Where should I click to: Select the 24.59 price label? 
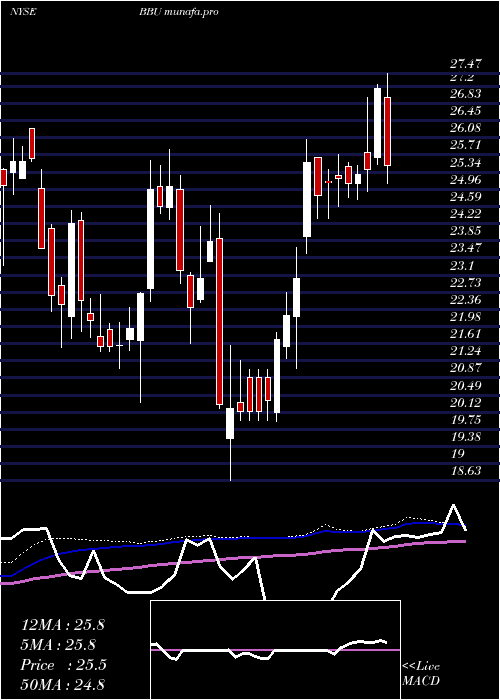(x=466, y=197)
